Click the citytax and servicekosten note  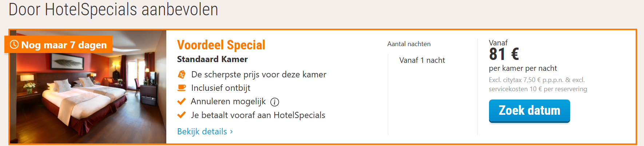[538, 84]
